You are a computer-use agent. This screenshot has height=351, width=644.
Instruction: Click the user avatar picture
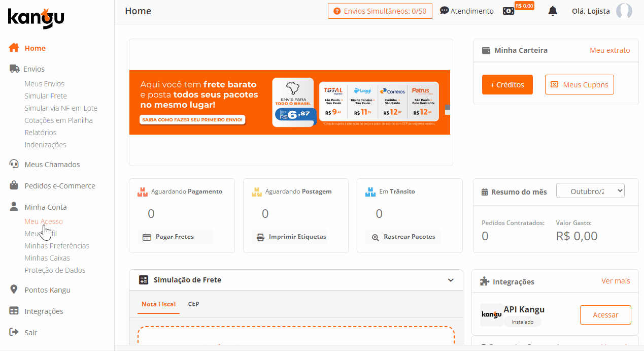624,11
